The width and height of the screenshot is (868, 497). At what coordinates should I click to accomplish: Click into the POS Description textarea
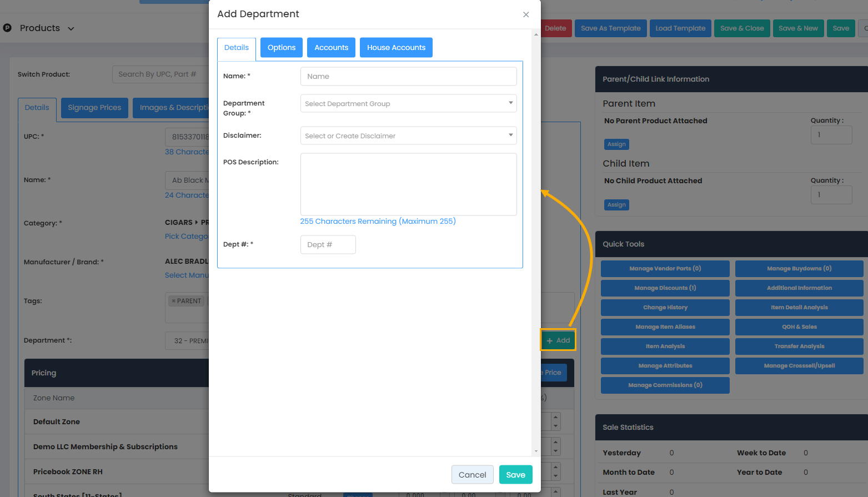[x=408, y=184]
